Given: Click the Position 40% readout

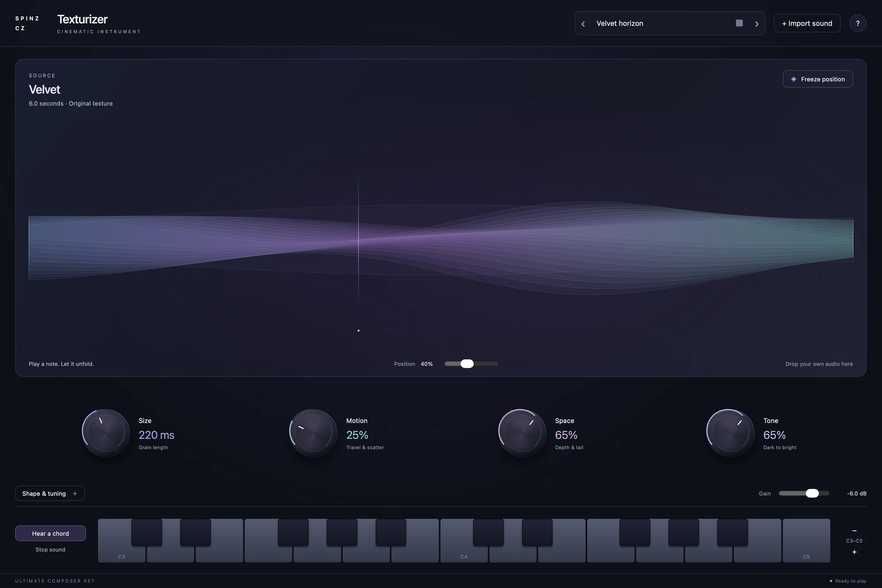Looking at the screenshot, I should [x=426, y=364].
